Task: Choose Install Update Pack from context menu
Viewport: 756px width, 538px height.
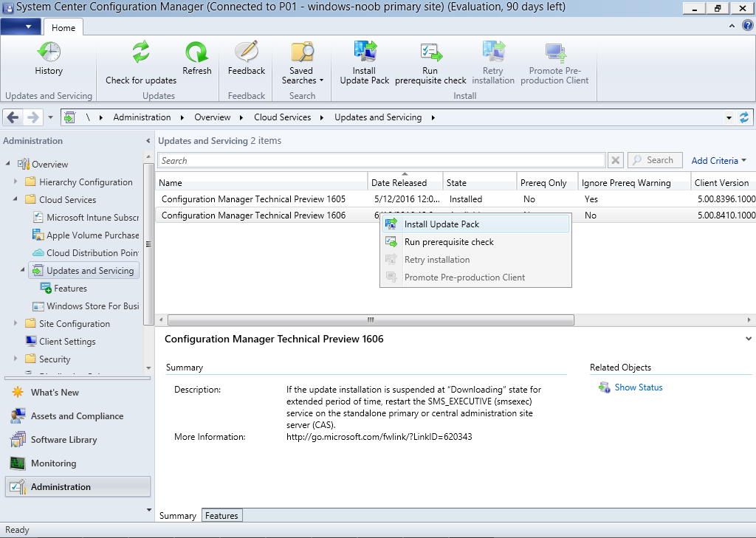Action: (x=475, y=224)
